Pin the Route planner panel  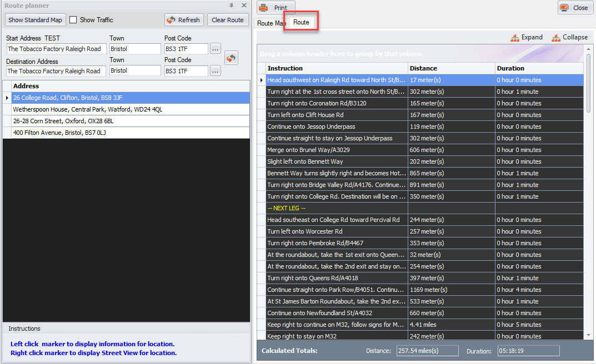point(232,6)
